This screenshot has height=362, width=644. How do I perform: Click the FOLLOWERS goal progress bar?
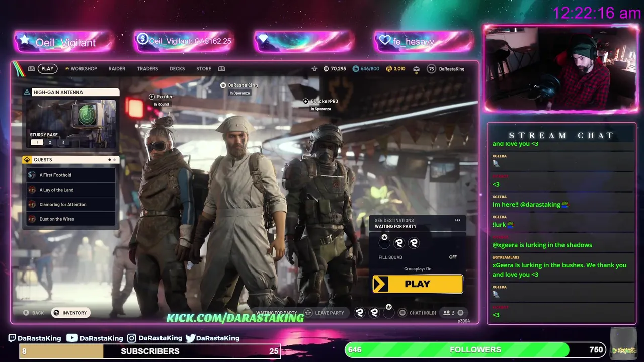point(474,349)
